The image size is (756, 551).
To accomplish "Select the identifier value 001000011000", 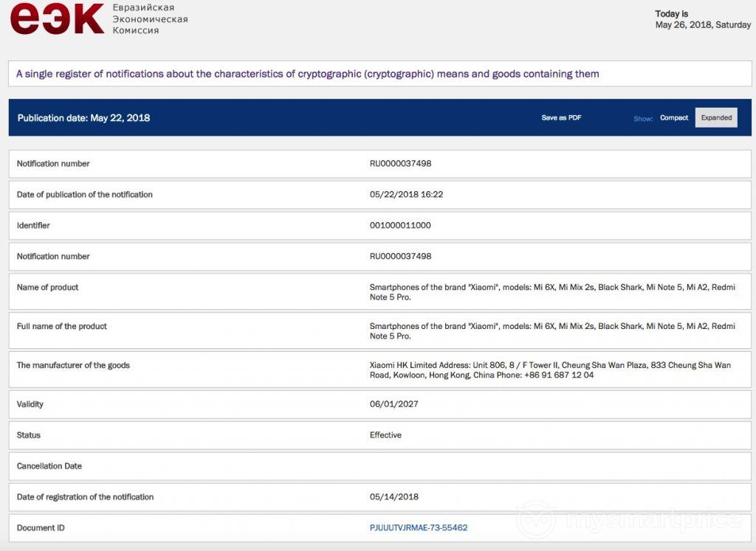I will pyautogui.click(x=400, y=225).
